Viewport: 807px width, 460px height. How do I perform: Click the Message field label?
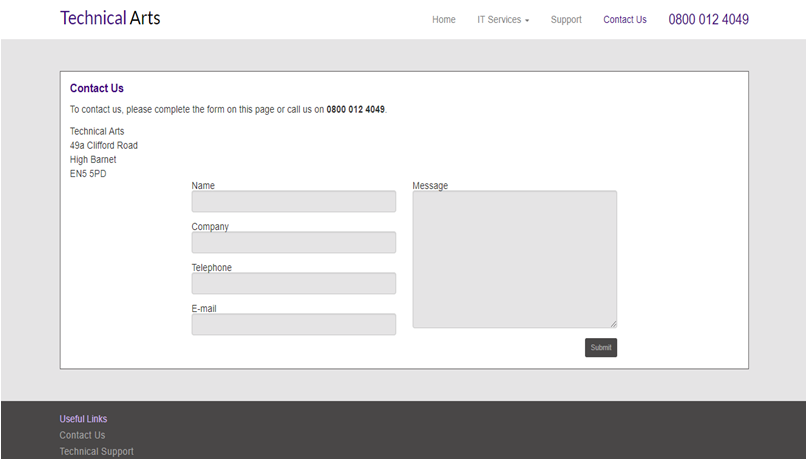430,186
